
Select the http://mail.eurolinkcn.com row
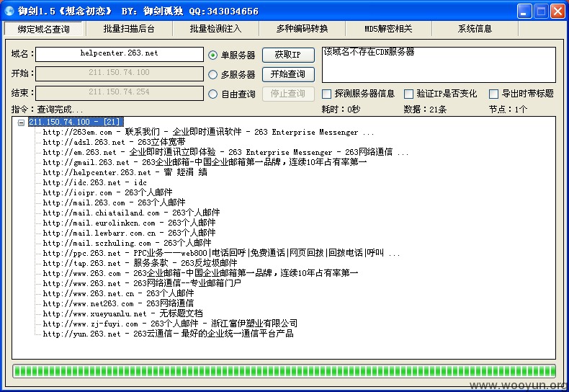(129, 223)
